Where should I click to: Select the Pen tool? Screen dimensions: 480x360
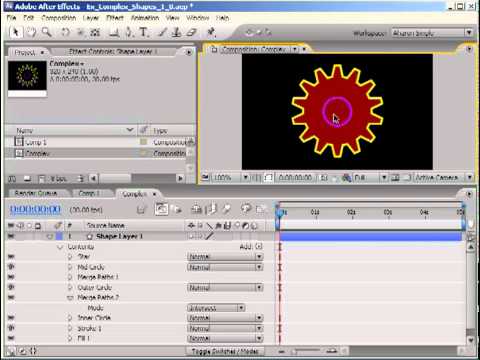[x=129, y=32]
